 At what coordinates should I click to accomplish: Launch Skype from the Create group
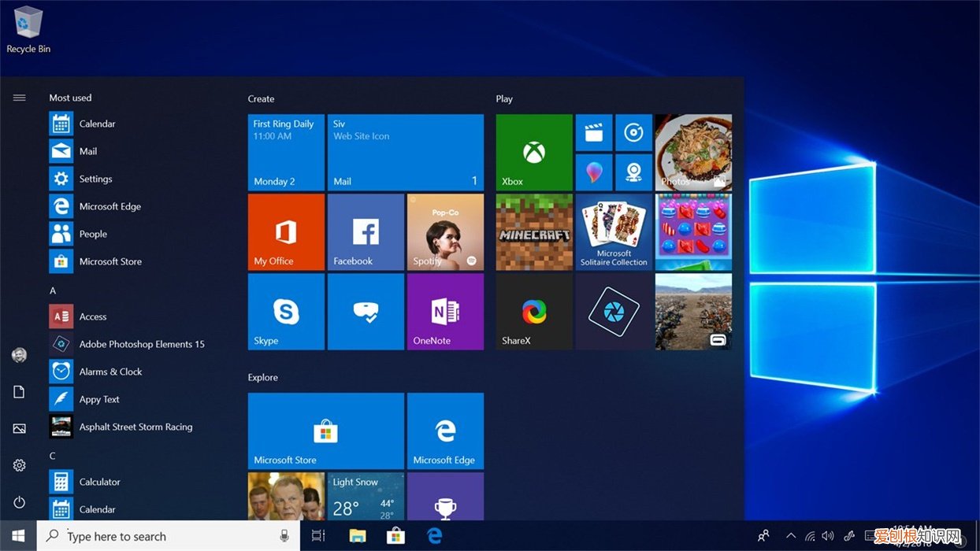pyautogui.click(x=286, y=311)
